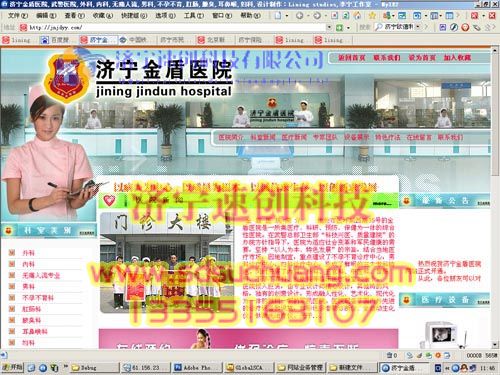Click the green Go button beside address bar
The image size is (500, 375).
(339, 27)
